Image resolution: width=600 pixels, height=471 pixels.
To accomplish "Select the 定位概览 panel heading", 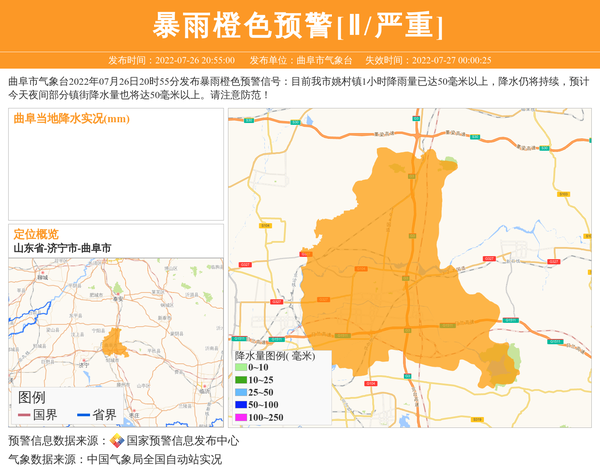I will point(36,234).
